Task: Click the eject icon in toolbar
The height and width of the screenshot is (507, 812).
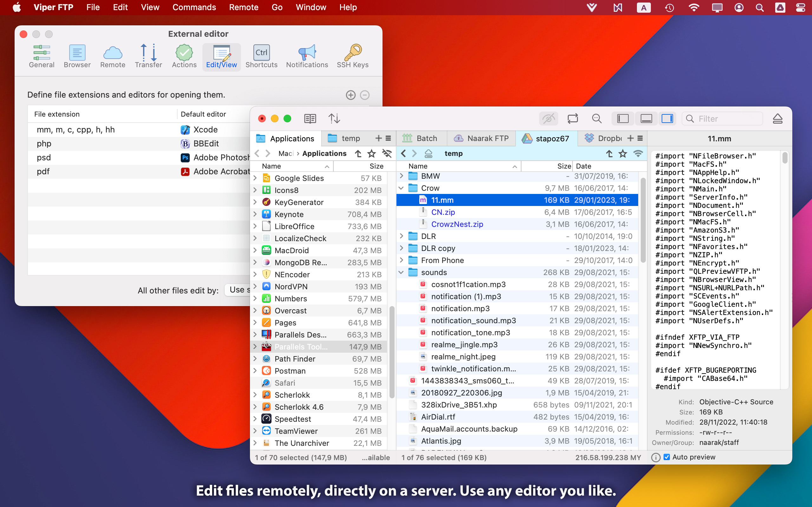Action: 777,119
